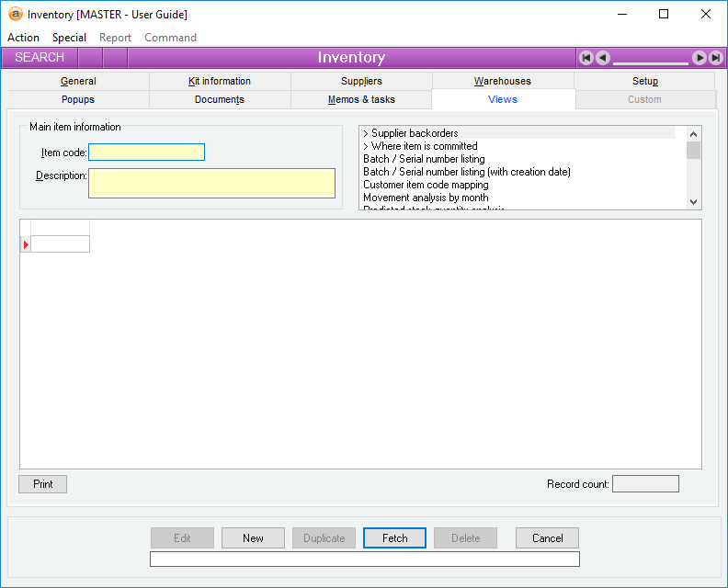Open the Action menu

tap(23, 38)
